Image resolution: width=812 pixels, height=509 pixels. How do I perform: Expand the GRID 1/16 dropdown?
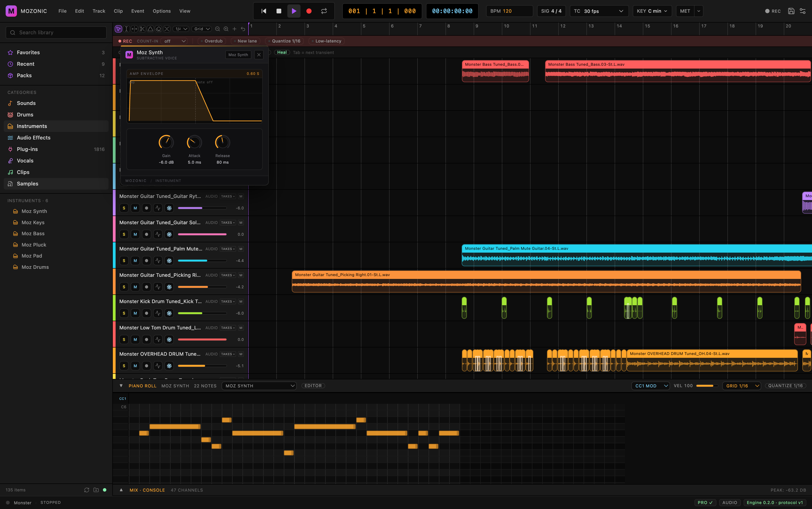point(742,386)
